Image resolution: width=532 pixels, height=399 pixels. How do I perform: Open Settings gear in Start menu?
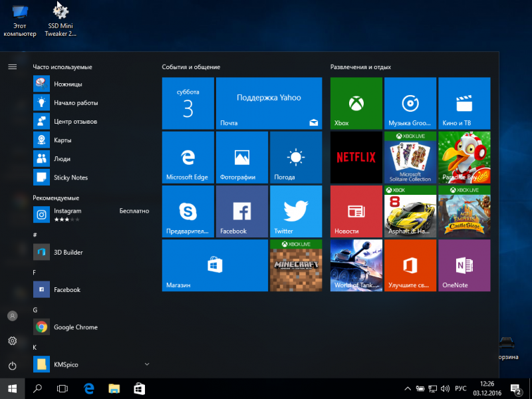click(x=12, y=340)
